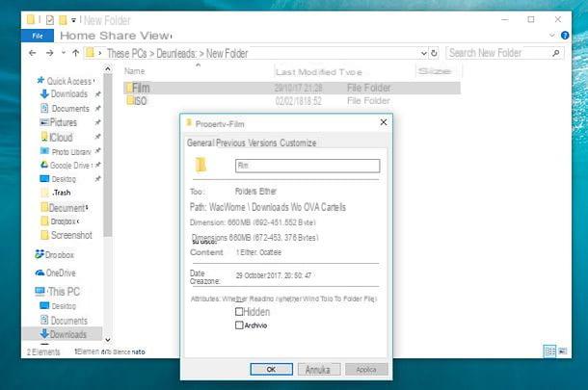Click the folder name field in properties
Viewport: 588px width, 390px height.
(x=307, y=166)
